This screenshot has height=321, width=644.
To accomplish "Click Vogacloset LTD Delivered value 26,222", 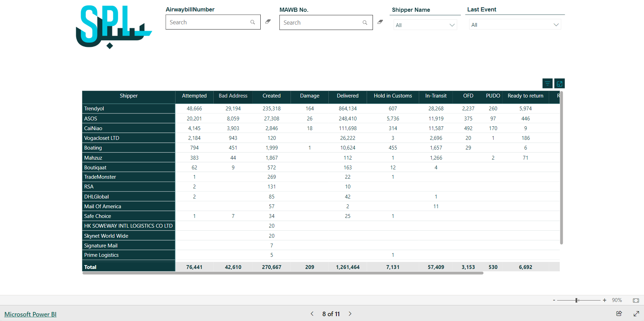I will 348,138.
